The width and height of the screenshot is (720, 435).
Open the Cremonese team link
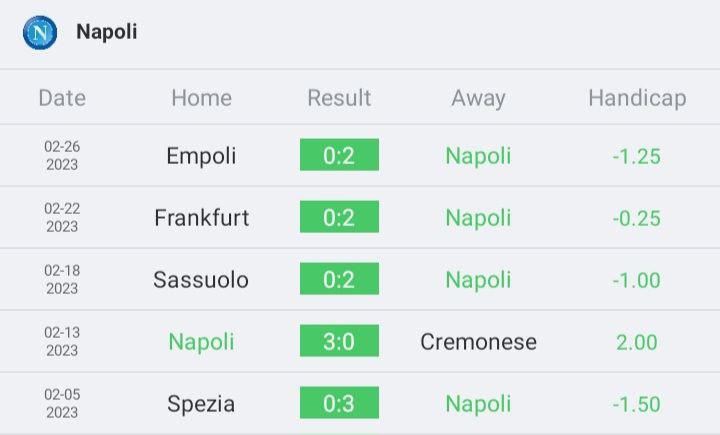pyautogui.click(x=478, y=342)
